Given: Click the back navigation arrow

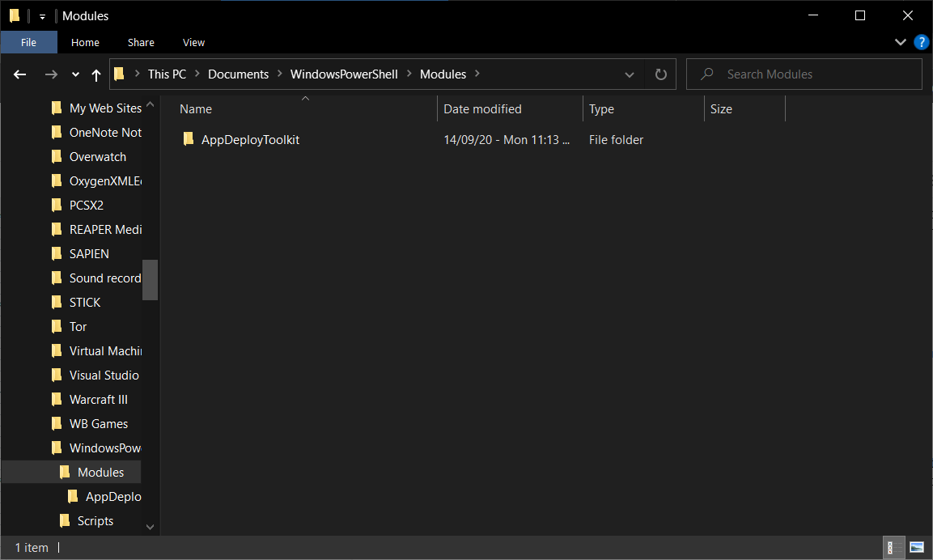Looking at the screenshot, I should coord(19,74).
